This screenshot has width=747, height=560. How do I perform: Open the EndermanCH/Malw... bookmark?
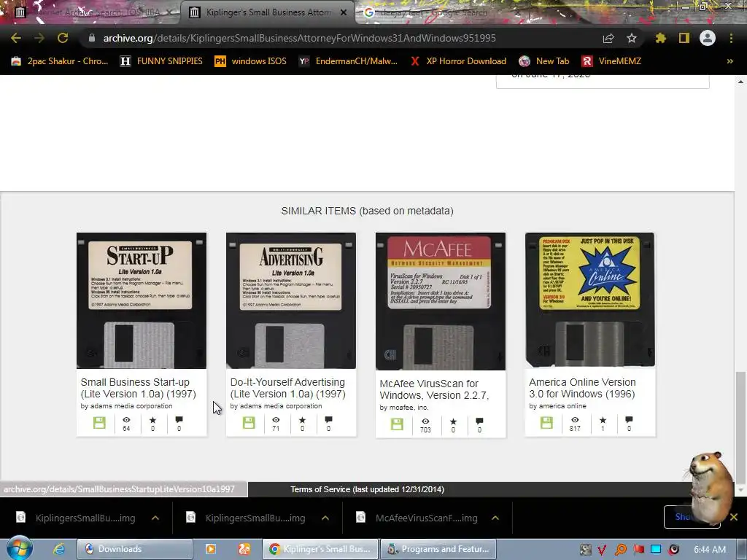348,61
